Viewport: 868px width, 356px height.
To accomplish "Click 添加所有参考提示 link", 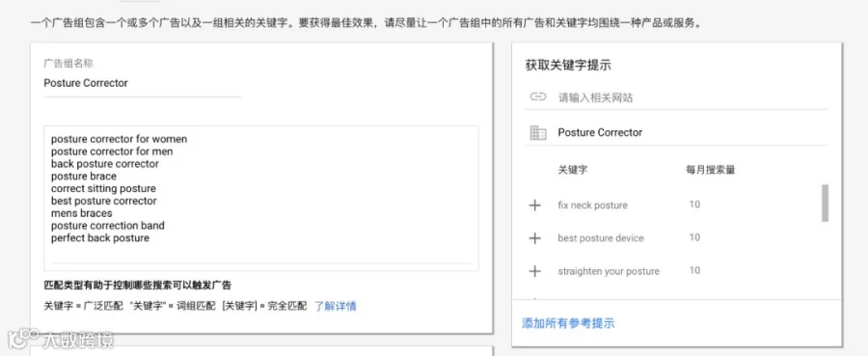I will point(568,323).
